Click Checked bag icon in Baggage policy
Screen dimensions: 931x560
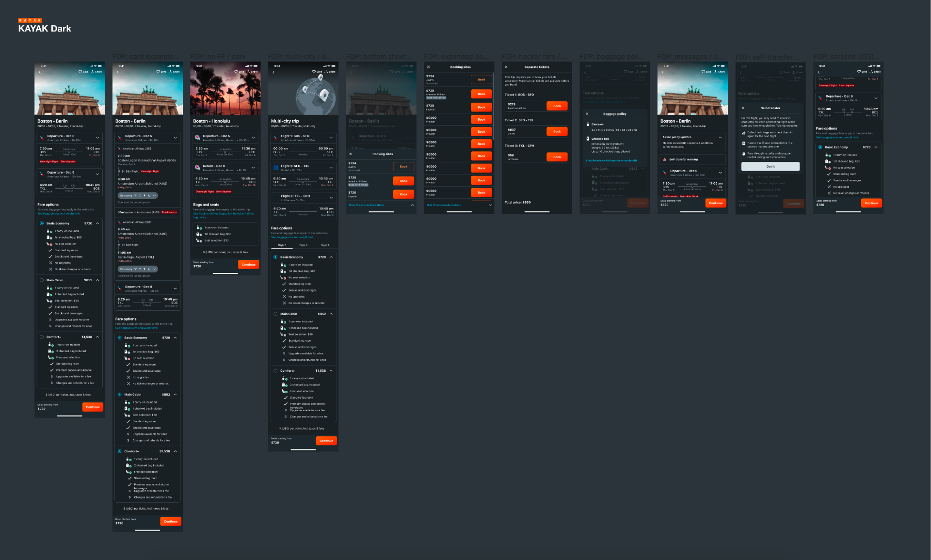click(588, 139)
